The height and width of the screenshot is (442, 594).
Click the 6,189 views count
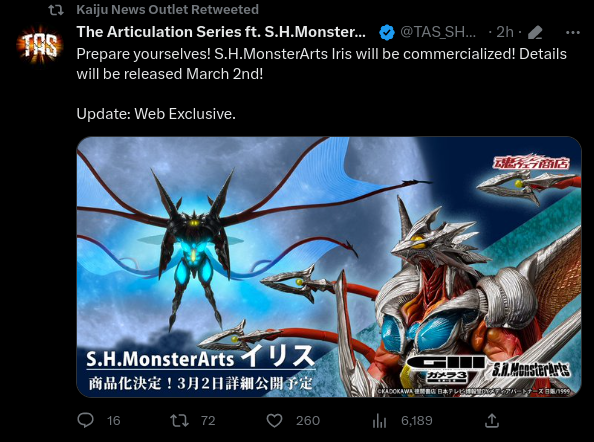coord(417,421)
